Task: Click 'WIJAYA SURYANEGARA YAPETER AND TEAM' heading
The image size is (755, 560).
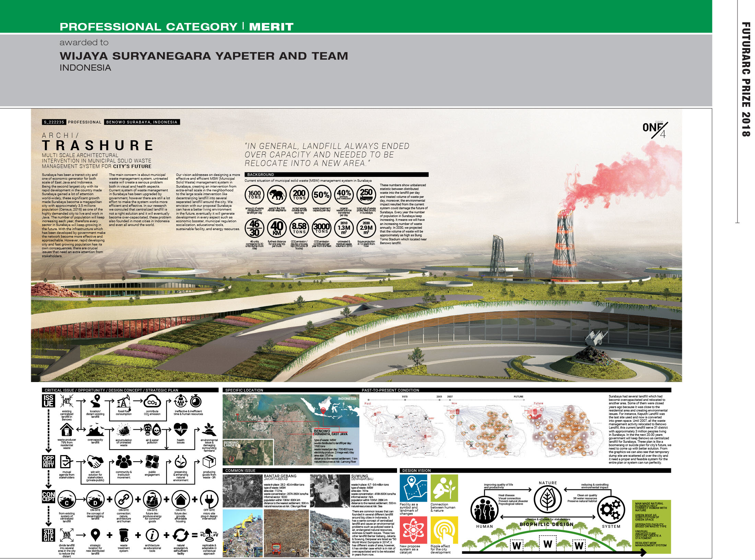Action: (204, 56)
